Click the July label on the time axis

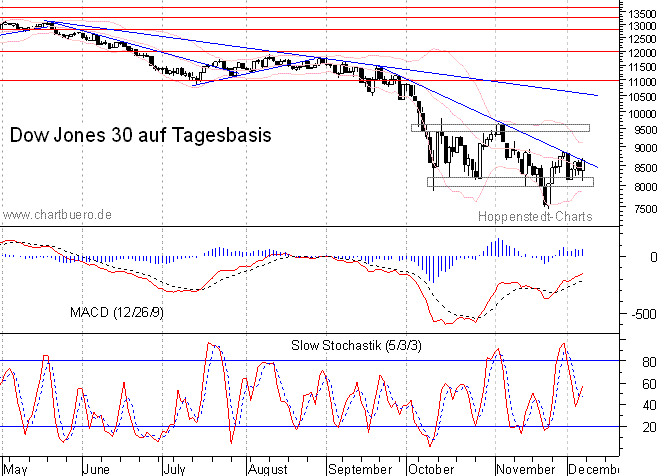pyautogui.click(x=174, y=469)
